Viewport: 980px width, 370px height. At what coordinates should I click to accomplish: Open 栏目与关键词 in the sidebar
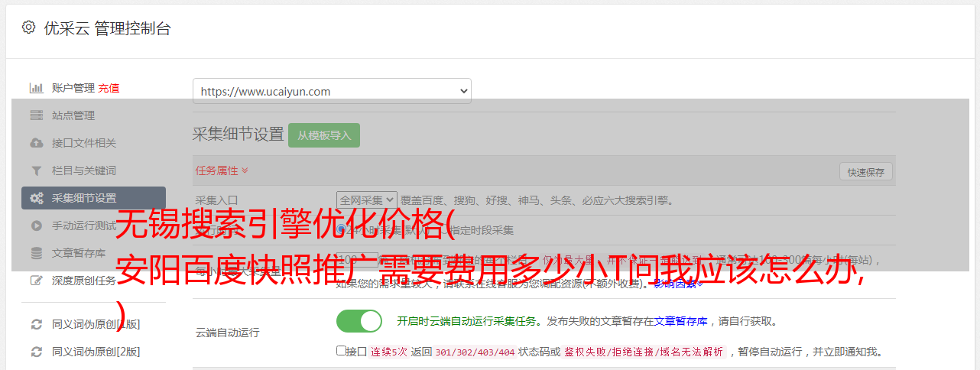(x=84, y=170)
